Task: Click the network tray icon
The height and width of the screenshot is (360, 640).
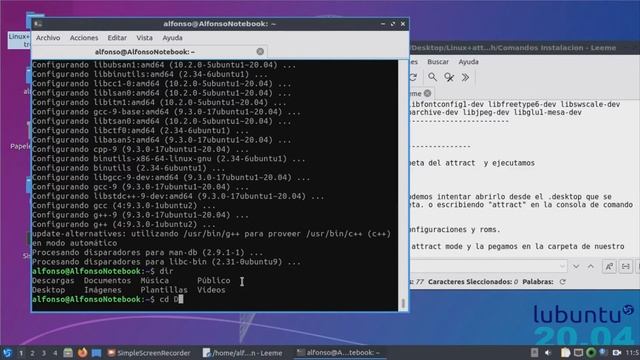Action: tap(603, 353)
